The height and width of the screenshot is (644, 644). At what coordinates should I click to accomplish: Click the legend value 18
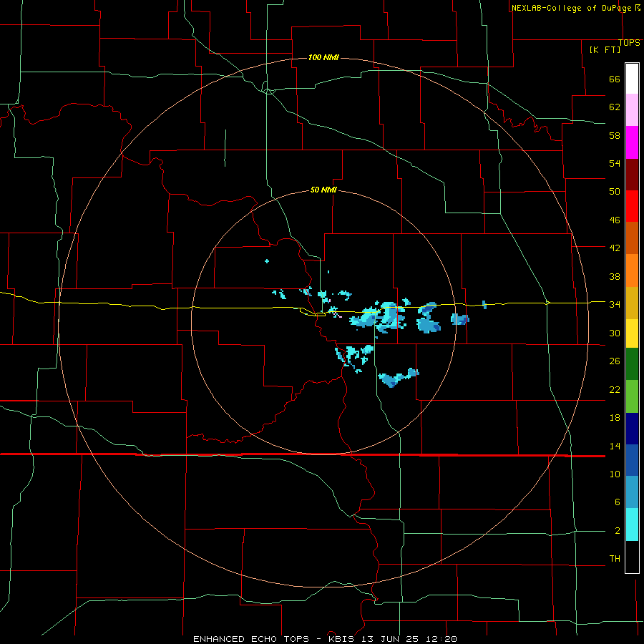[615, 418]
